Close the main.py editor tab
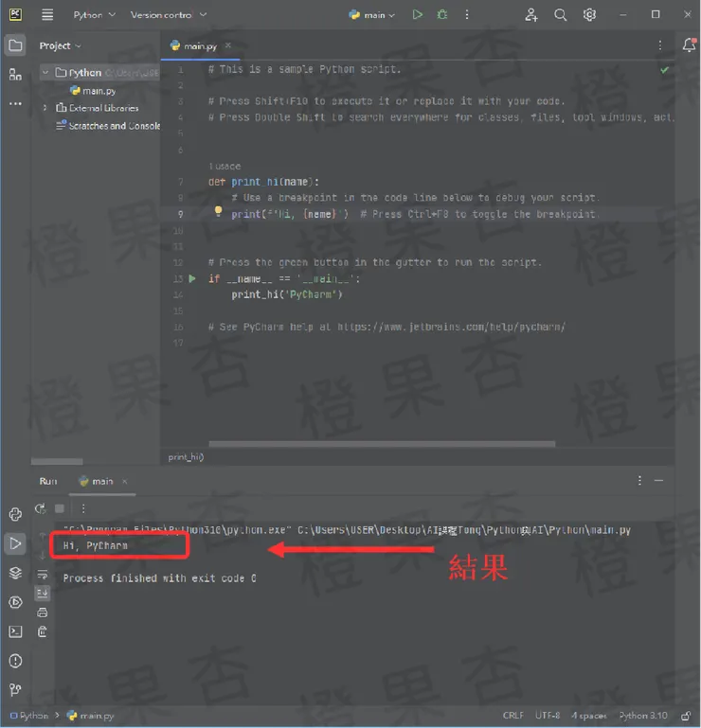 (227, 45)
